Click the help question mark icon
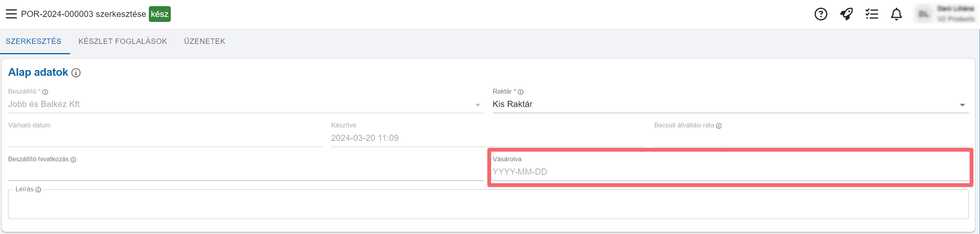Image resolution: width=980 pixels, height=234 pixels. (x=821, y=14)
